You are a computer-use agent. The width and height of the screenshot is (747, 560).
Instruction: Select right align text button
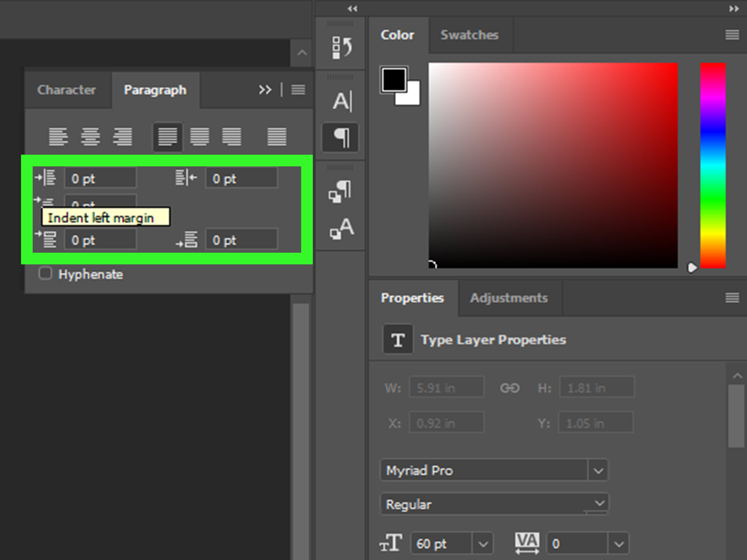point(122,137)
